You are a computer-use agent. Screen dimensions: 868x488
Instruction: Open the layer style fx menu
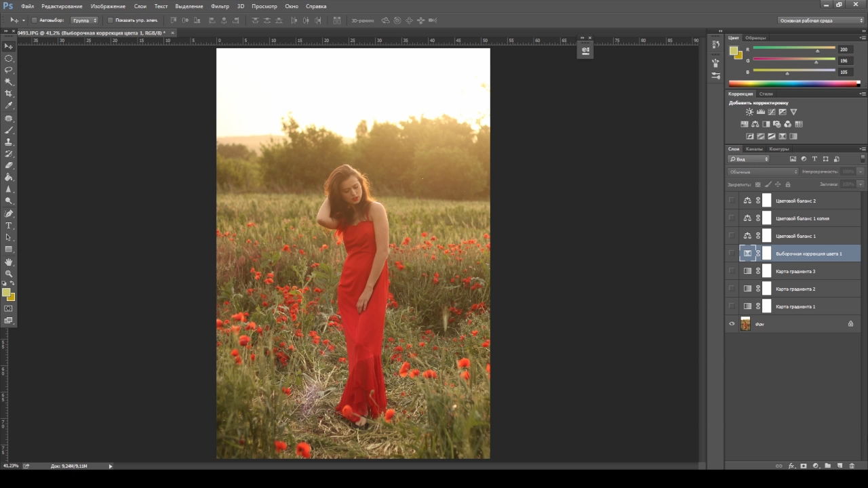(791, 466)
